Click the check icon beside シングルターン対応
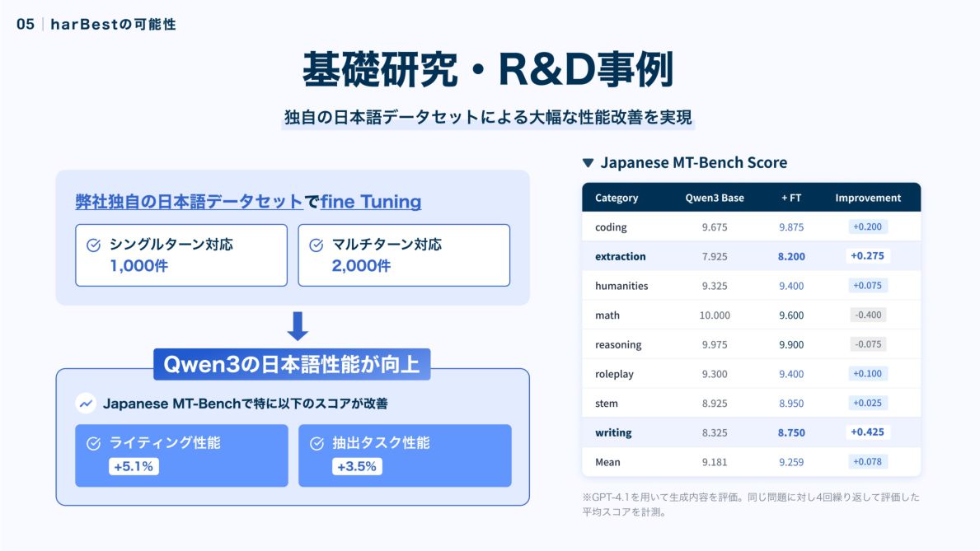 (x=94, y=245)
